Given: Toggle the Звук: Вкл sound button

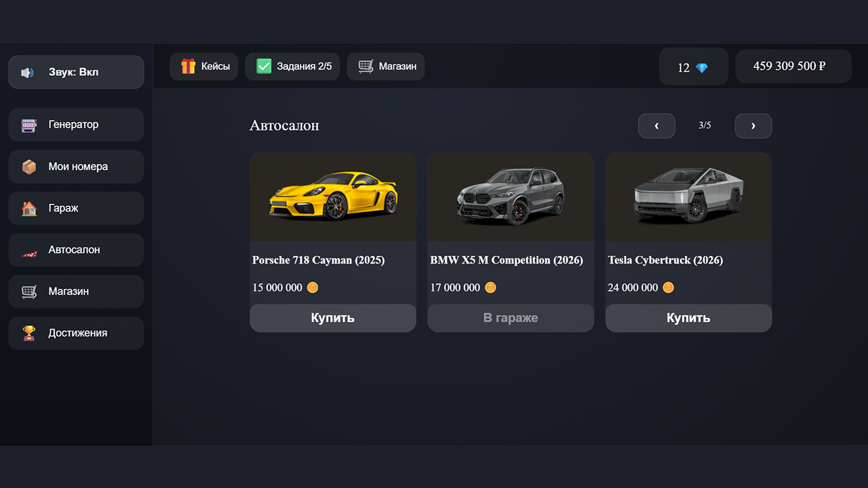Looking at the screenshot, I should (76, 72).
